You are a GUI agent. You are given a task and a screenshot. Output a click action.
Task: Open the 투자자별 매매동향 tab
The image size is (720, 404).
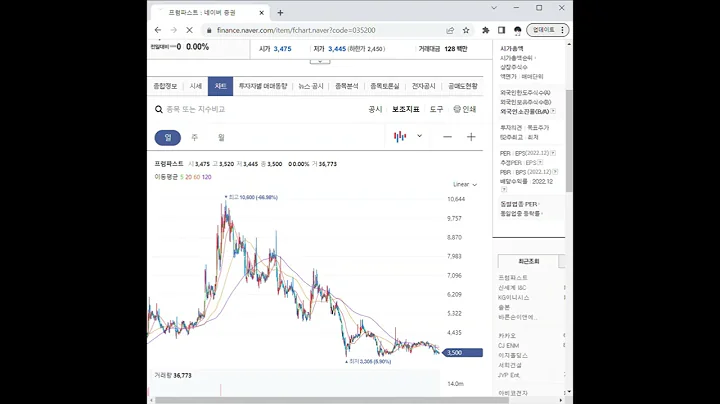point(263,86)
